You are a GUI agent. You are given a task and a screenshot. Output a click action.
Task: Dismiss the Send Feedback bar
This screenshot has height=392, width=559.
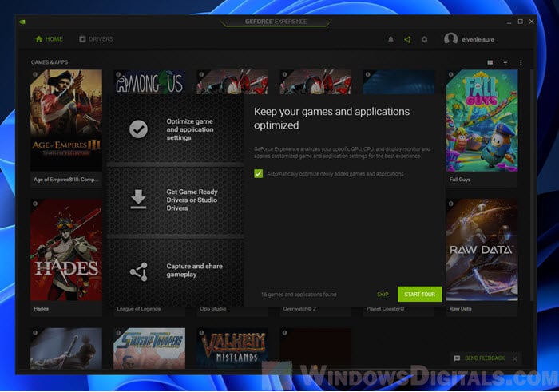pos(515,358)
